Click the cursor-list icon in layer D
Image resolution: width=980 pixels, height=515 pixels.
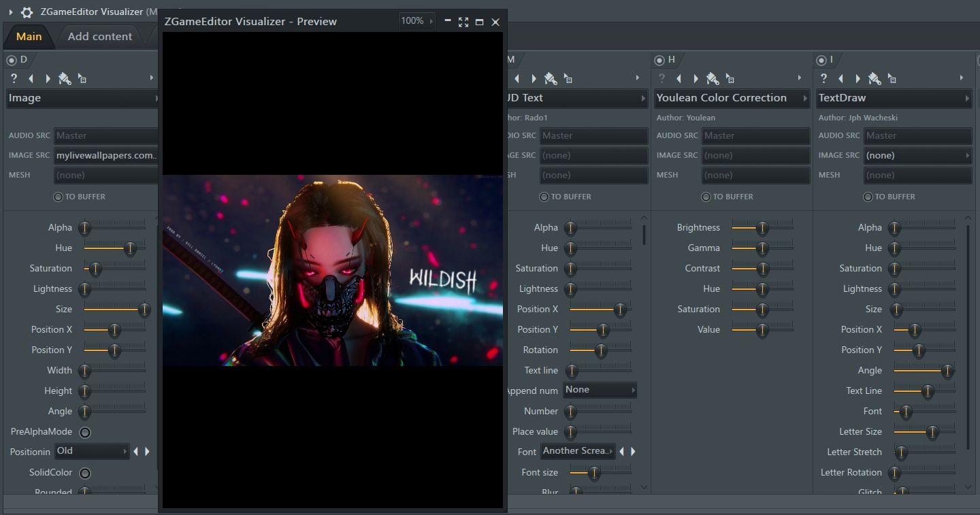(82, 79)
